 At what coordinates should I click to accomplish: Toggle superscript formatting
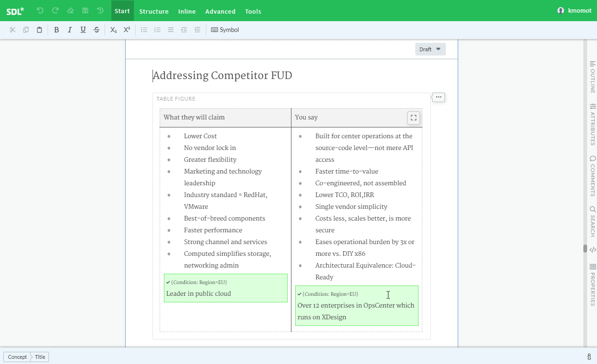click(x=127, y=30)
